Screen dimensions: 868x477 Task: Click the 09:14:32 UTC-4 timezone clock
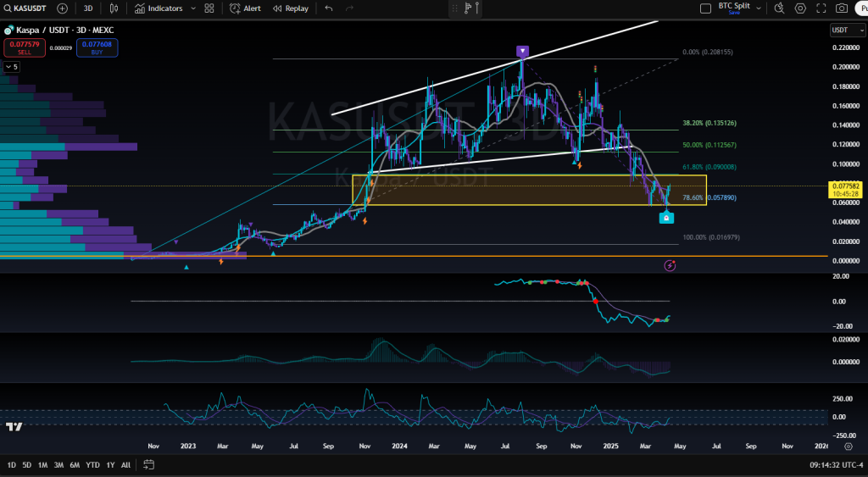coord(836,465)
